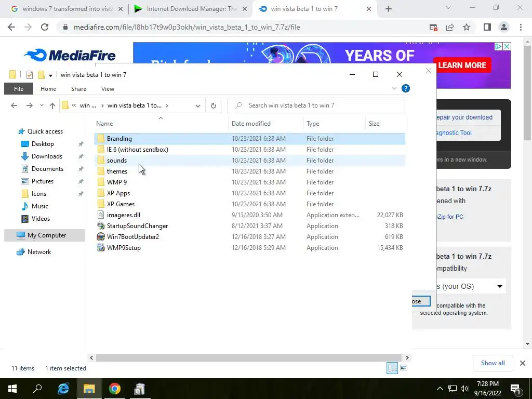Click the Explorer Help question mark icon
The image size is (532, 399).
[x=405, y=88]
